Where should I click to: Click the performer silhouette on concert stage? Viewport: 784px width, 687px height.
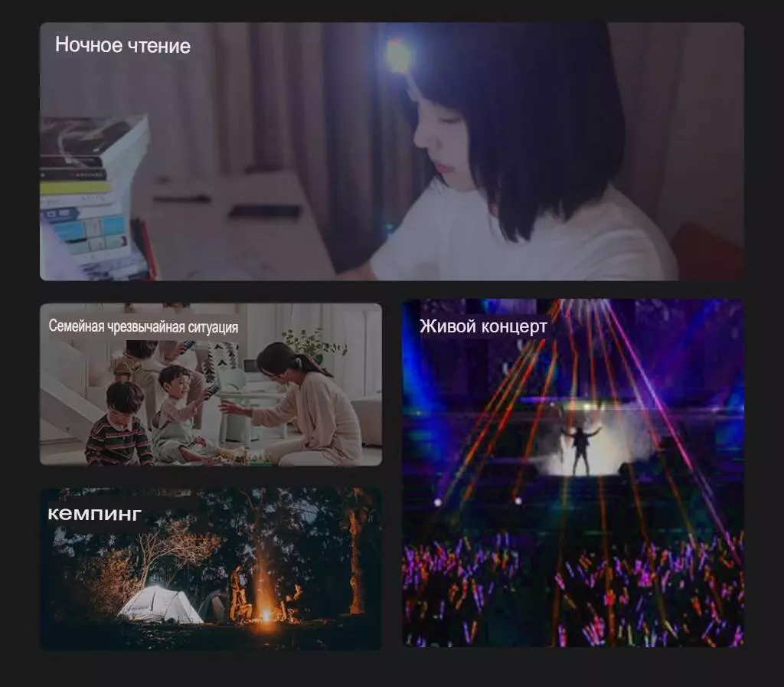(x=580, y=449)
